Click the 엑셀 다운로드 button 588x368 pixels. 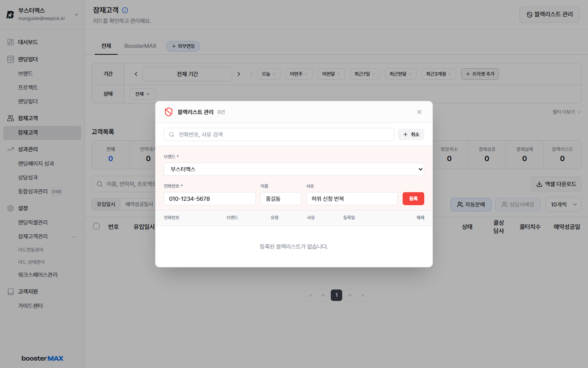(x=556, y=184)
